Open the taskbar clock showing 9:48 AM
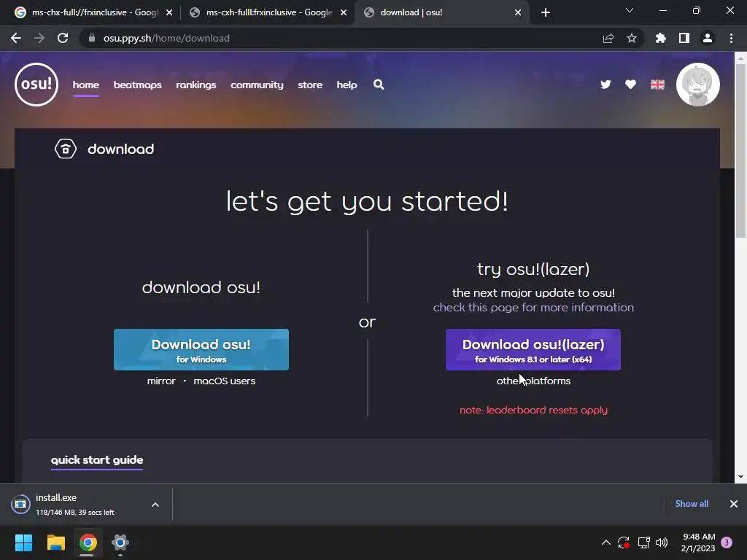This screenshot has width=747, height=560. pos(698,542)
